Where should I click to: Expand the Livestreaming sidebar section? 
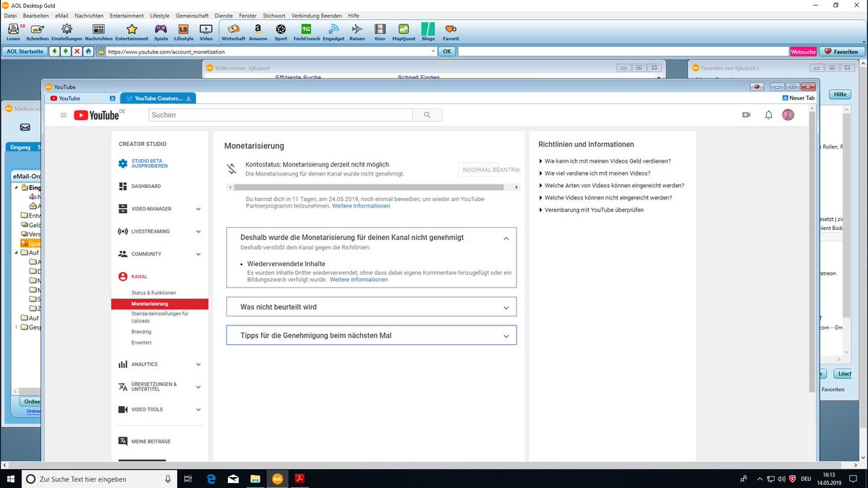198,231
